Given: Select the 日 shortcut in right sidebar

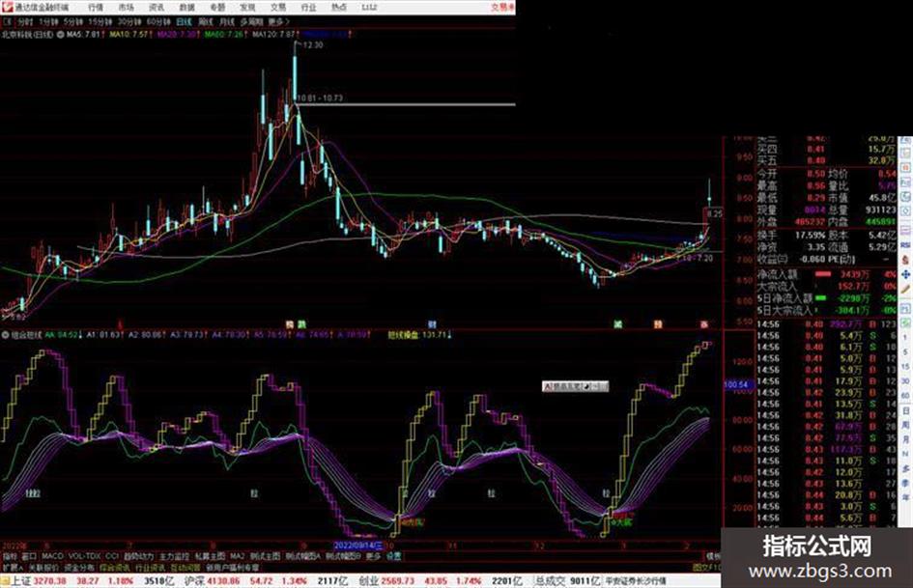Looking at the screenshot, I should tap(906, 411).
